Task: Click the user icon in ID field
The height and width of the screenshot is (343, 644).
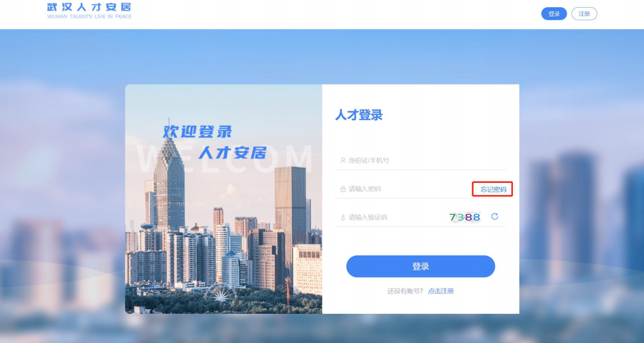Action: coord(342,160)
